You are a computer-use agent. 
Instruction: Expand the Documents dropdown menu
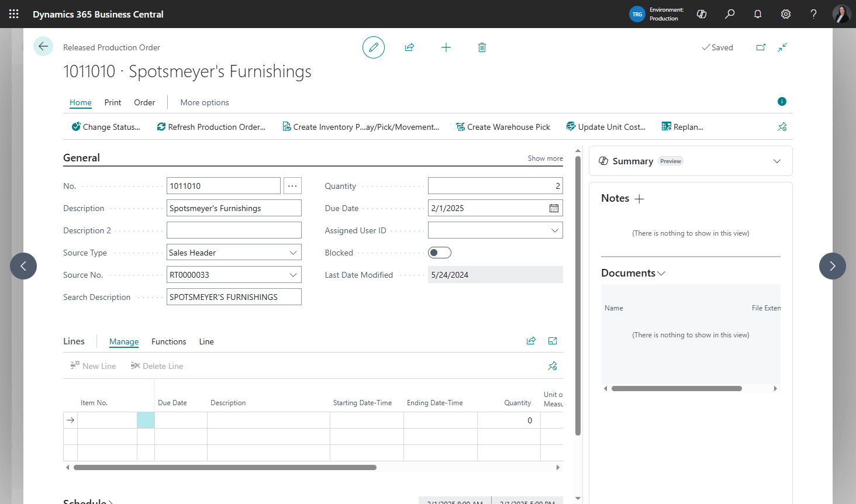tap(662, 274)
